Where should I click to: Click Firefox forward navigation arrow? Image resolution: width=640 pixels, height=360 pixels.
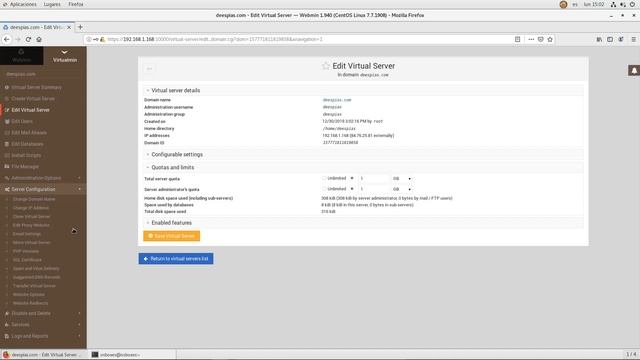18,40
